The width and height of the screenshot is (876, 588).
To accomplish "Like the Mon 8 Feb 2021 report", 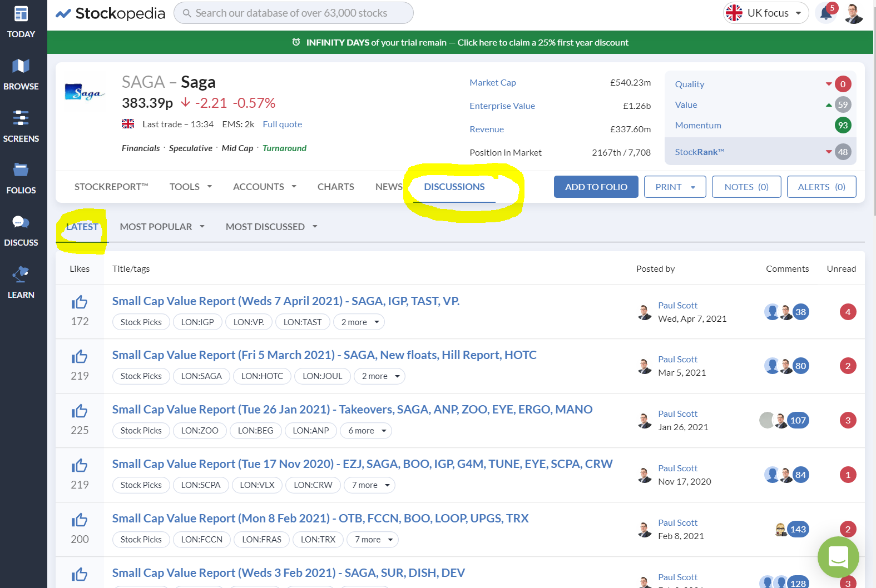I will pos(80,520).
